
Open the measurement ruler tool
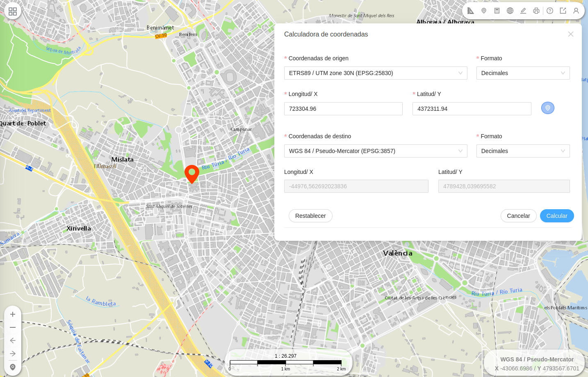[x=471, y=11]
